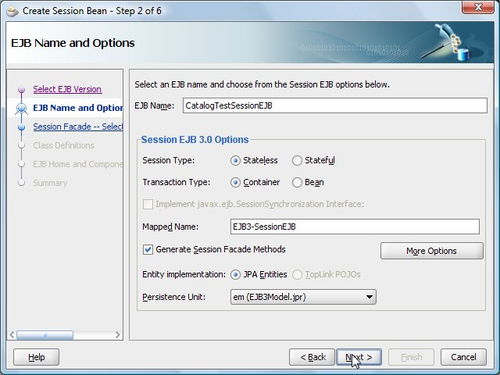Click the Session Facade step bullet icon
Viewport: 500px width, 375px height.
coord(21,127)
